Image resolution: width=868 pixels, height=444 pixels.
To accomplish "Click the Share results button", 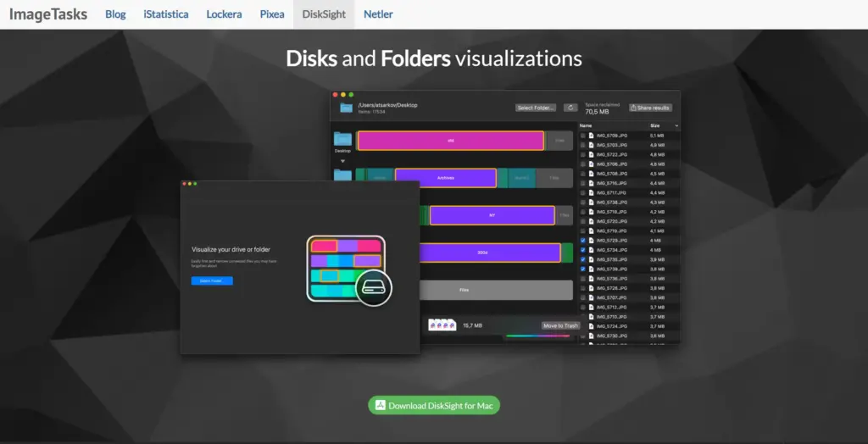I will 650,108.
